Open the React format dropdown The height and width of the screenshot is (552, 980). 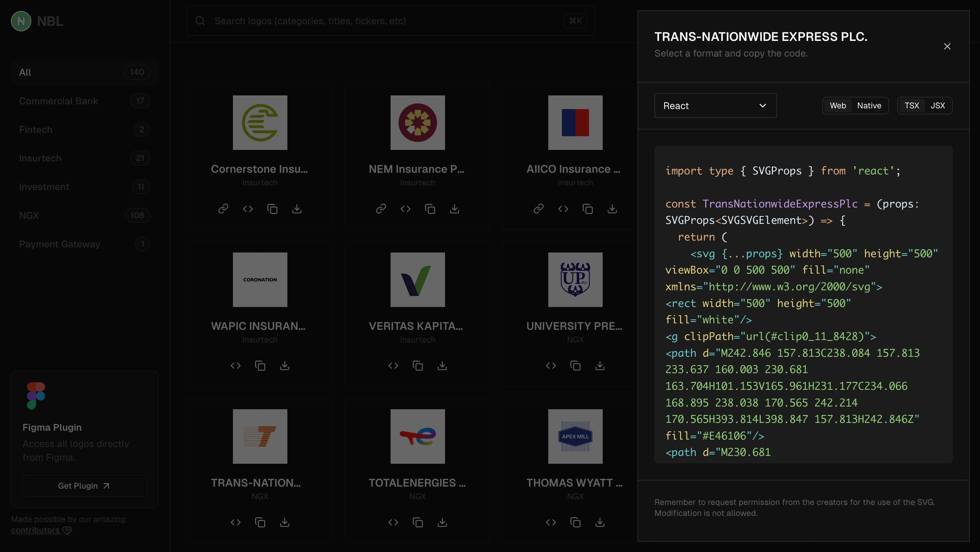click(x=715, y=105)
